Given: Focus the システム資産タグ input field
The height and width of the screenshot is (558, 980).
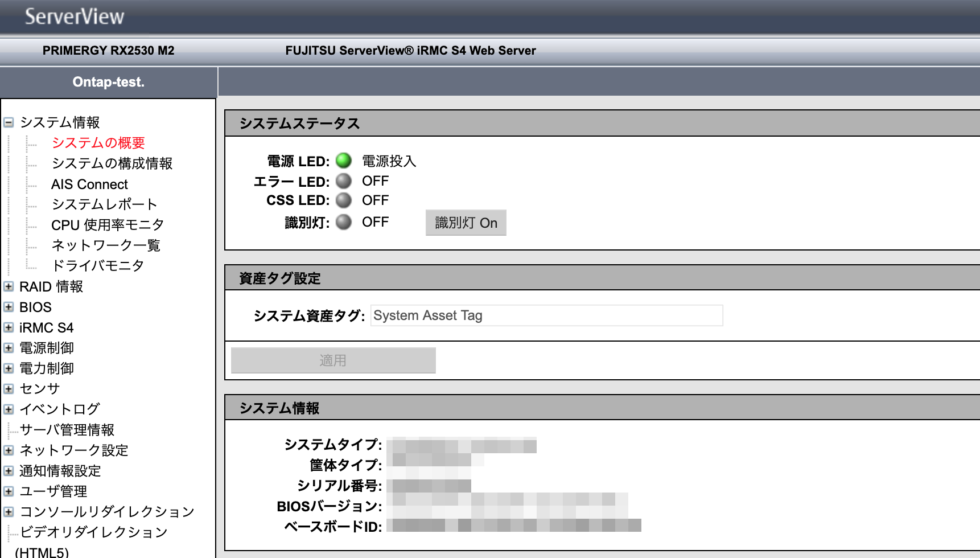Looking at the screenshot, I should (547, 315).
